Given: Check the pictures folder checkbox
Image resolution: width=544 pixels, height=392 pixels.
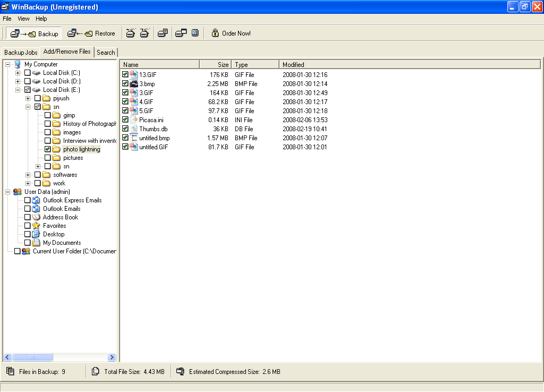Looking at the screenshot, I should point(48,158).
